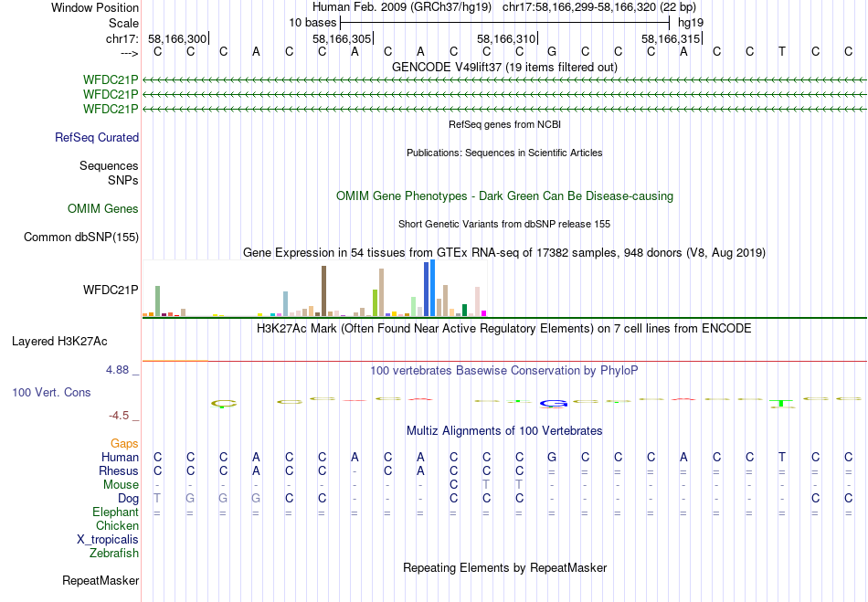Image resolution: width=868 pixels, height=602 pixels.
Task: Click the X_tropicalis species label
Action: [x=108, y=540]
